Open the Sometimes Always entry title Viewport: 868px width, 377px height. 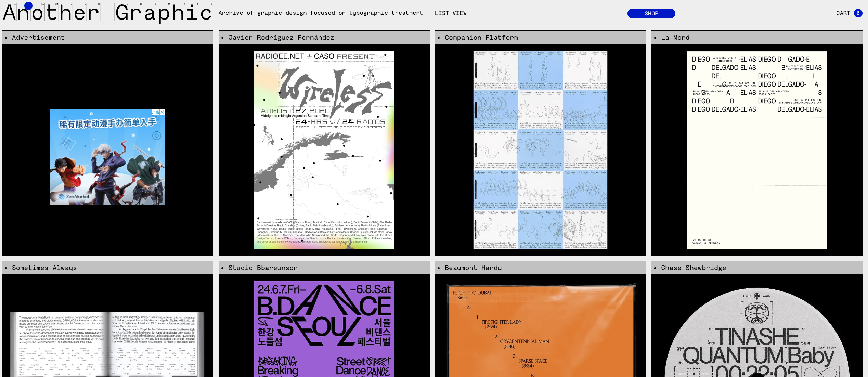pyautogui.click(x=44, y=268)
